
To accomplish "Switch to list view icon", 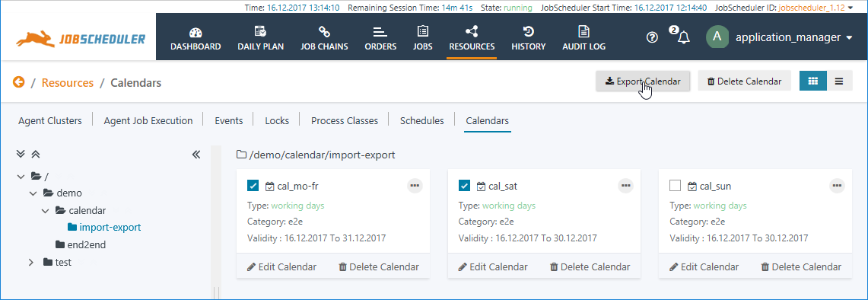I will (840, 81).
